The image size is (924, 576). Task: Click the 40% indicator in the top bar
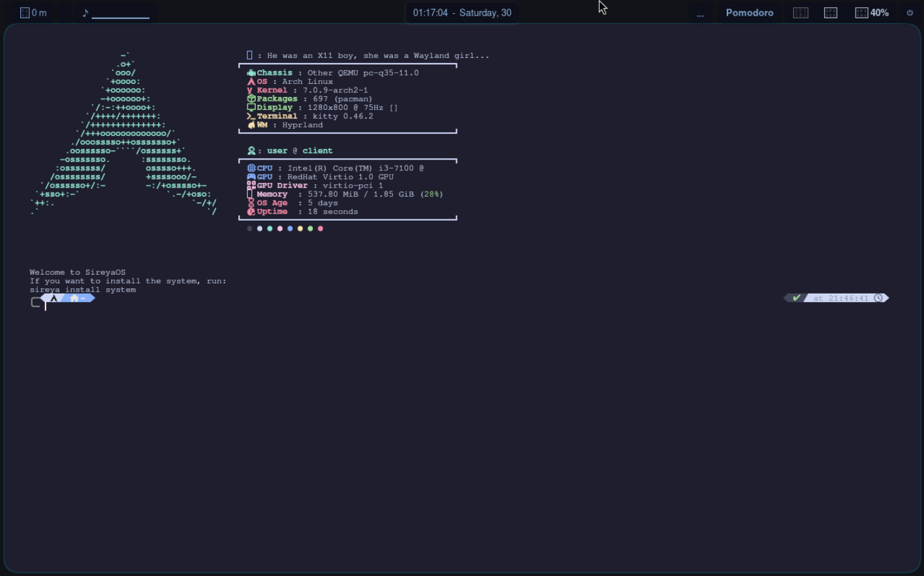(x=872, y=12)
